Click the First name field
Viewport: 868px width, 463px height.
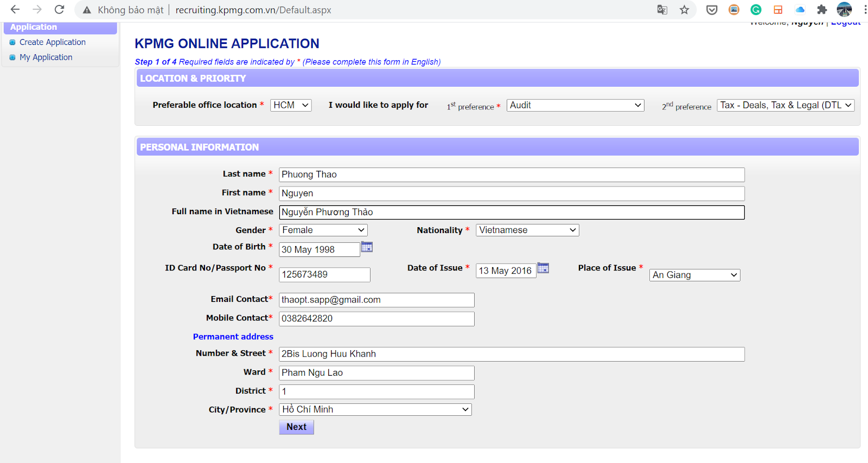click(512, 194)
